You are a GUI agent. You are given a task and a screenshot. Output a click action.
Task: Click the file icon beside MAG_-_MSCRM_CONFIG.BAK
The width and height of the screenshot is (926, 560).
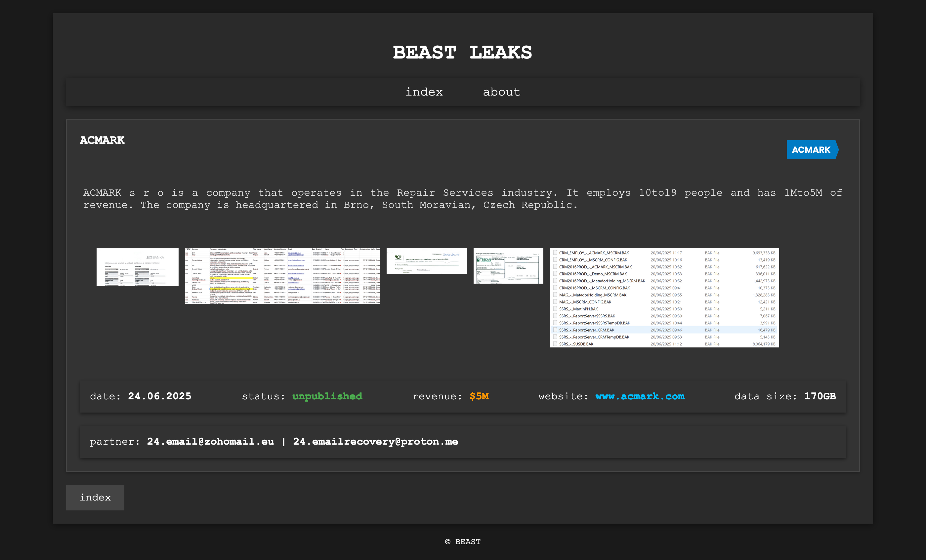pos(555,301)
